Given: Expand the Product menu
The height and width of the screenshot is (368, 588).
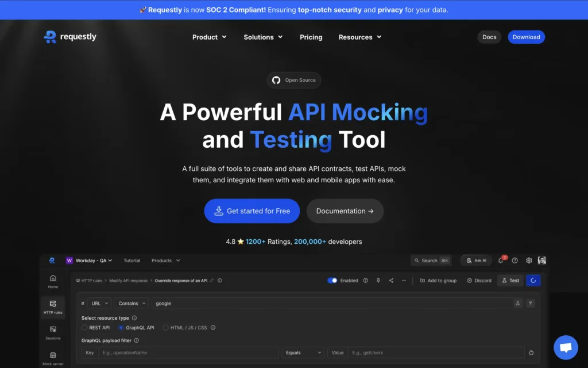Looking at the screenshot, I should pyautogui.click(x=209, y=37).
